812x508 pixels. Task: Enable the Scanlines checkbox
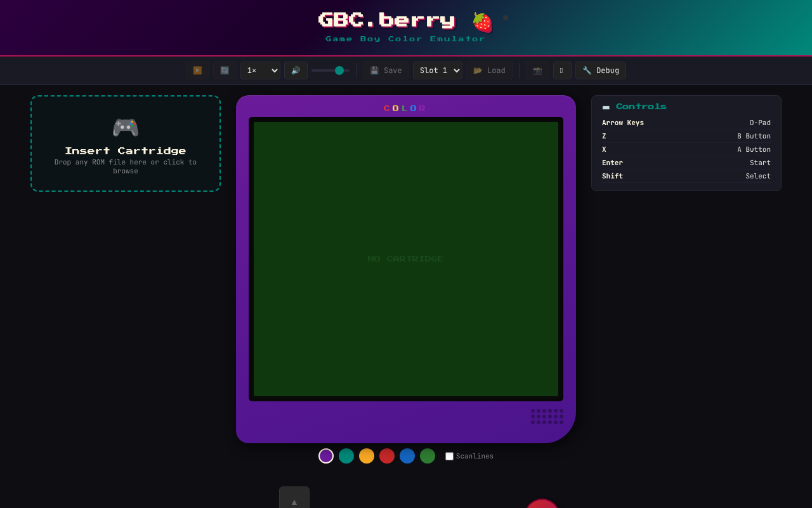tap(449, 456)
